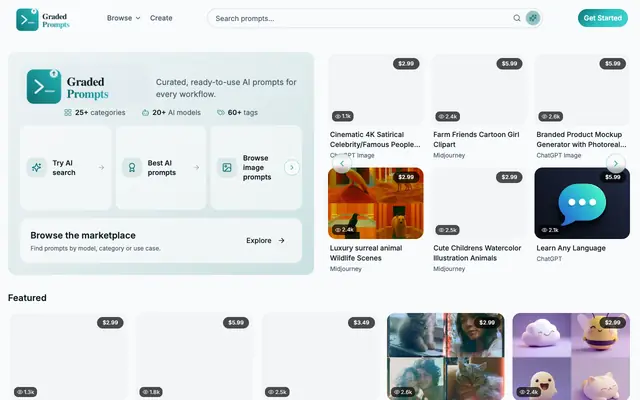Click the $5.99 badge on Branded Product Mockup card
640x400 pixels.
(612, 63)
